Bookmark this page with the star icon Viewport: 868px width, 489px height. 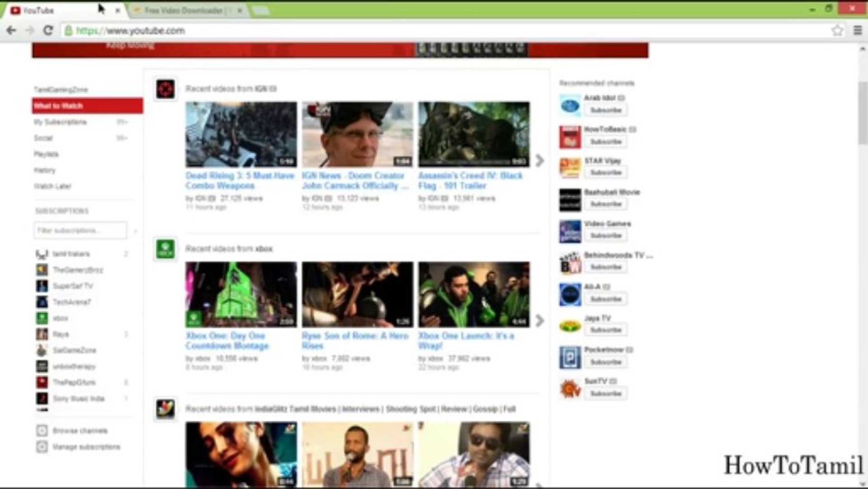tap(837, 30)
